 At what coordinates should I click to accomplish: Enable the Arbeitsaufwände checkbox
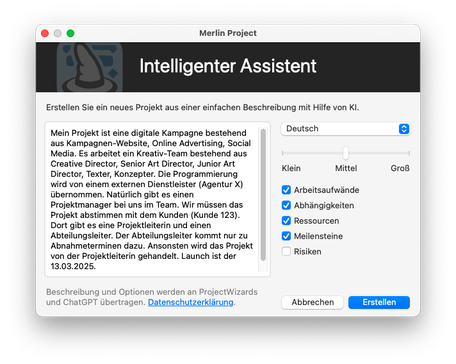click(286, 190)
